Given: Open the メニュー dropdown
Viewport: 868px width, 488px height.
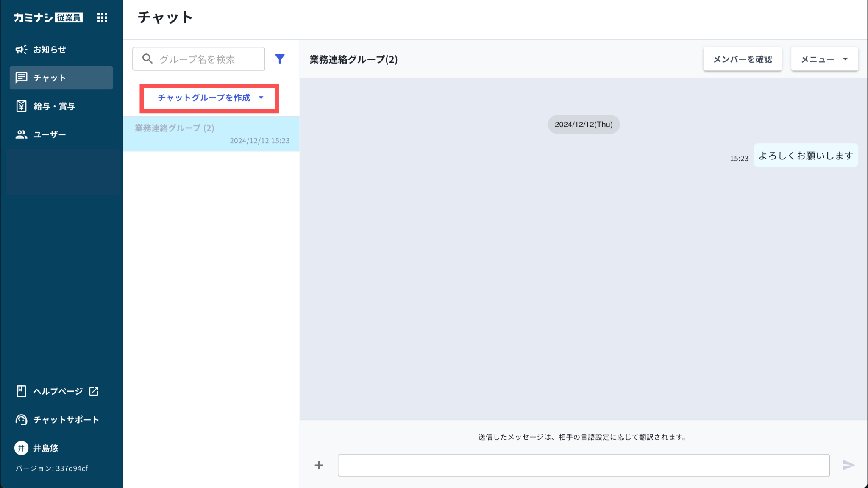Looking at the screenshot, I should click(x=824, y=59).
